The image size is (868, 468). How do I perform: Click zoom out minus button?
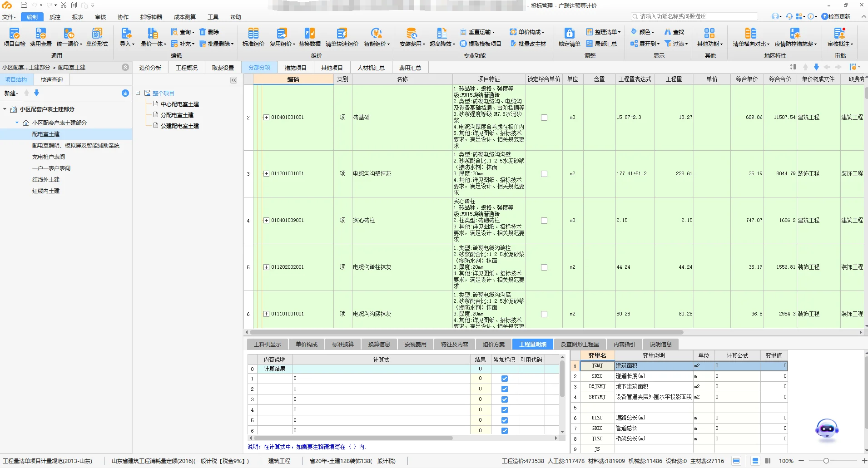click(801, 461)
